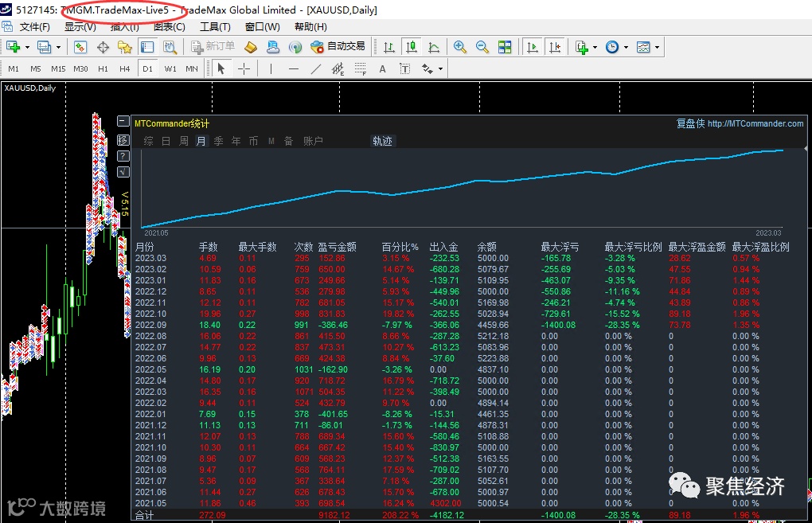Expand the Templates dropdown arrow

(x=657, y=48)
